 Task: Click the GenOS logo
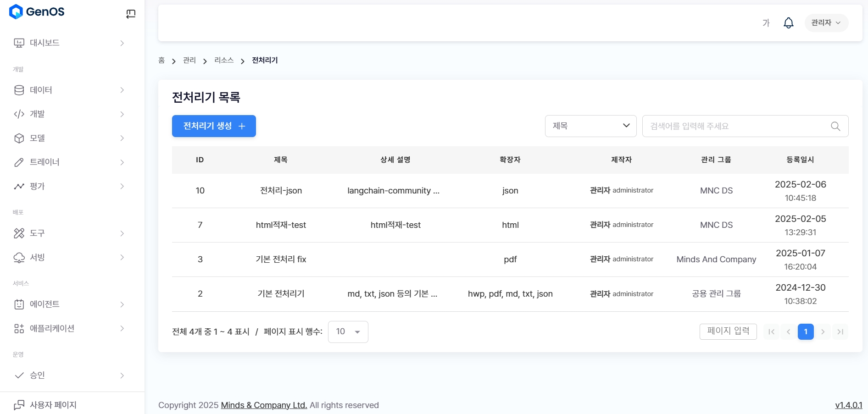point(37,12)
